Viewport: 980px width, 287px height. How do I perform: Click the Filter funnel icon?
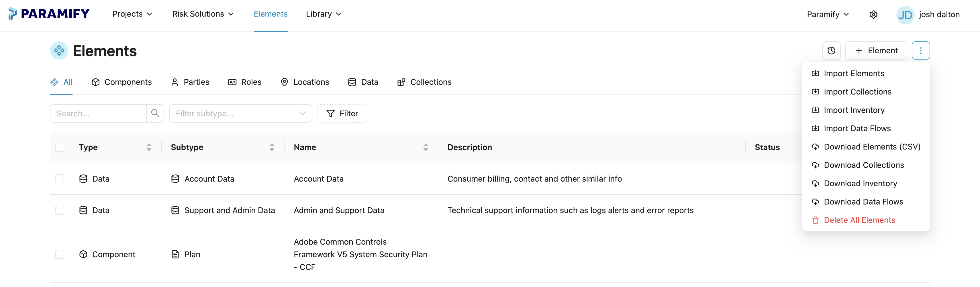point(330,113)
